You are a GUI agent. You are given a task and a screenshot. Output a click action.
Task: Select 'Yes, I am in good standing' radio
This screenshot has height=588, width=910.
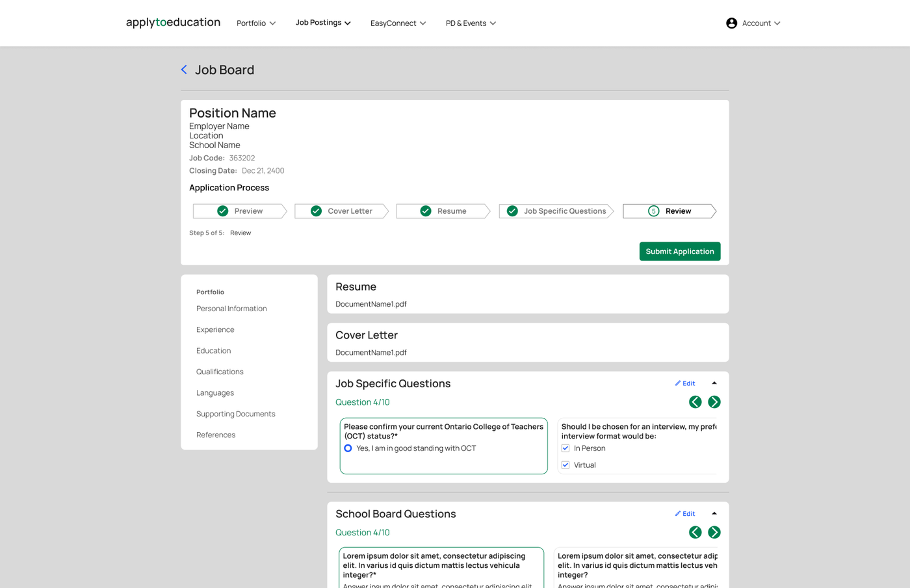(348, 448)
